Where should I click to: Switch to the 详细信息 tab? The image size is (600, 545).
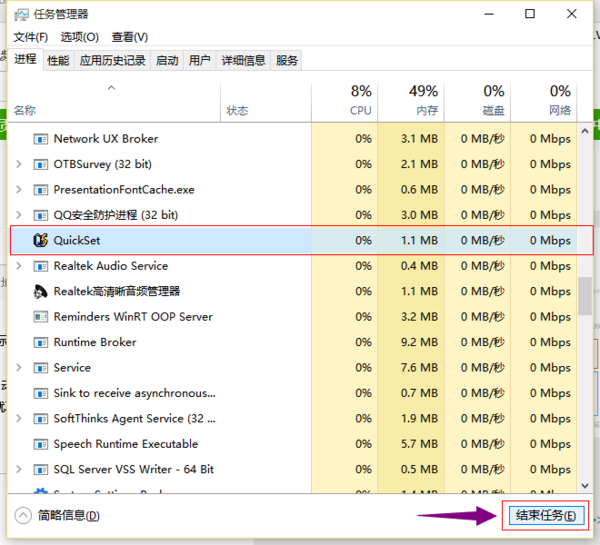(x=243, y=60)
